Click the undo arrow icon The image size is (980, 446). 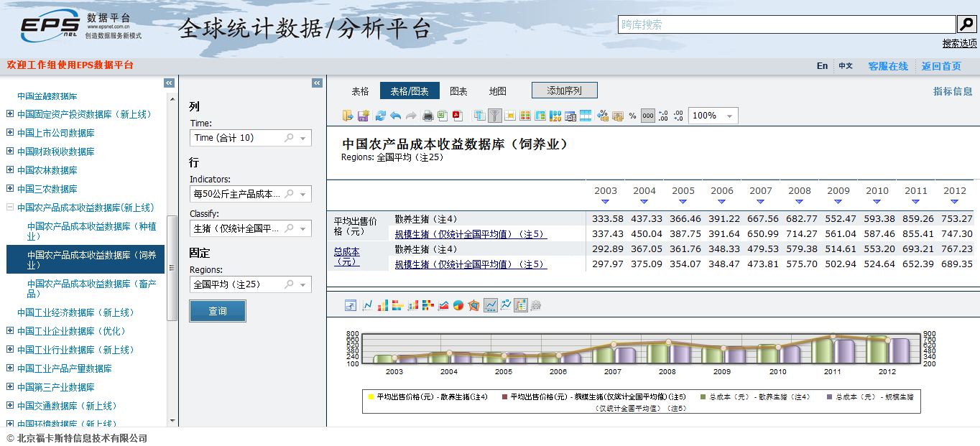click(x=396, y=116)
